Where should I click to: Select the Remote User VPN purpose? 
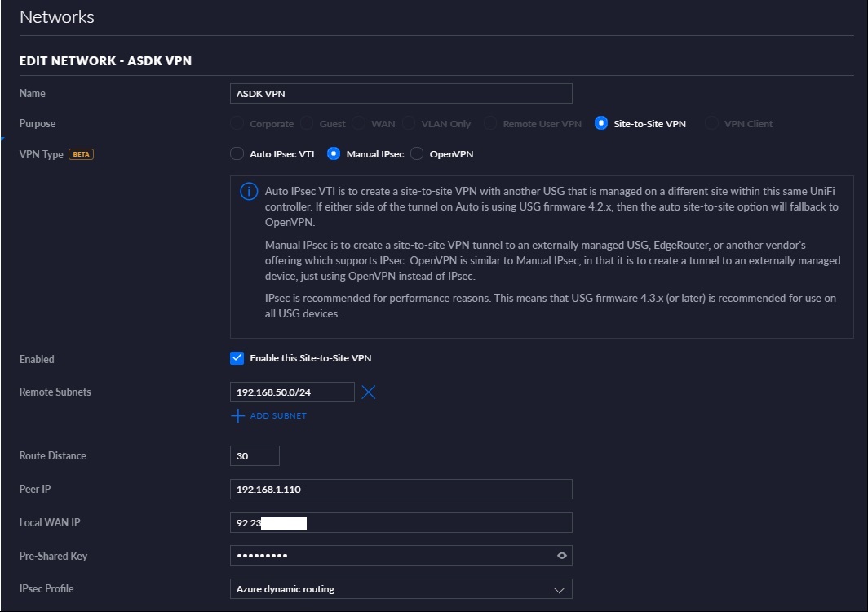coord(489,124)
